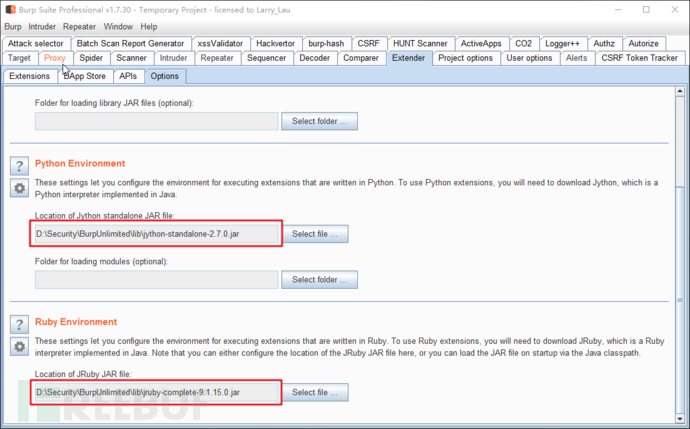The width and height of the screenshot is (690, 429).
Task: Select the Extender tab
Action: tap(408, 58)
